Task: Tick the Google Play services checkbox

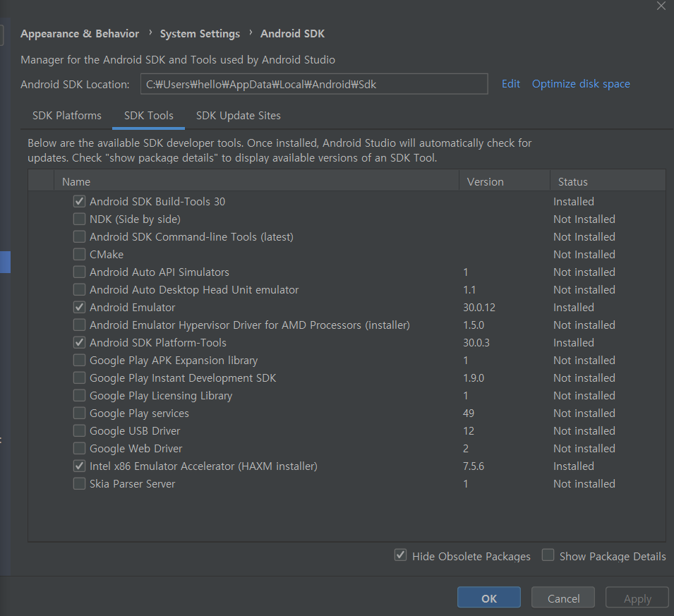Action: [x=79, y=413]
